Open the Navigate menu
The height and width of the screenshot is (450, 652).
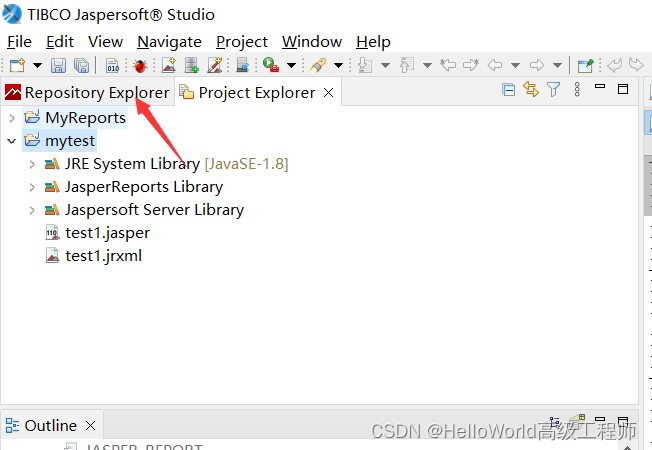coord(169,42)
